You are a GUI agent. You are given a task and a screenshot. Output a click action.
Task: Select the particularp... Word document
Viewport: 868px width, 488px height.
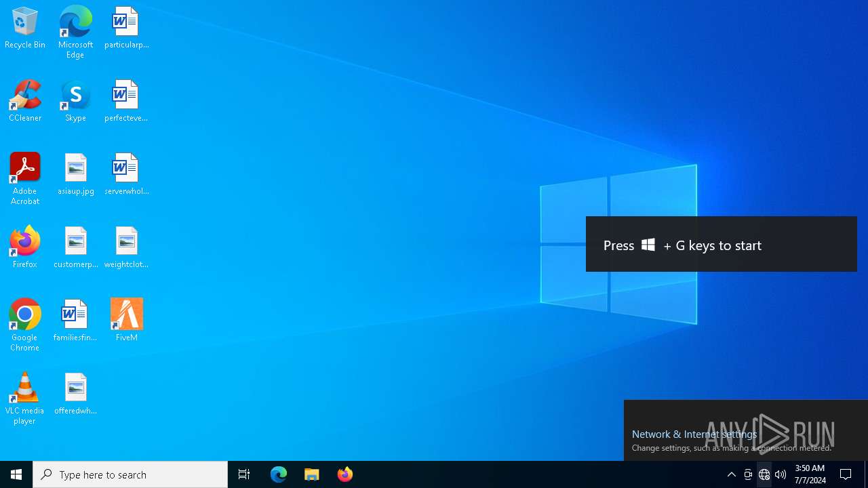[126, 28]
